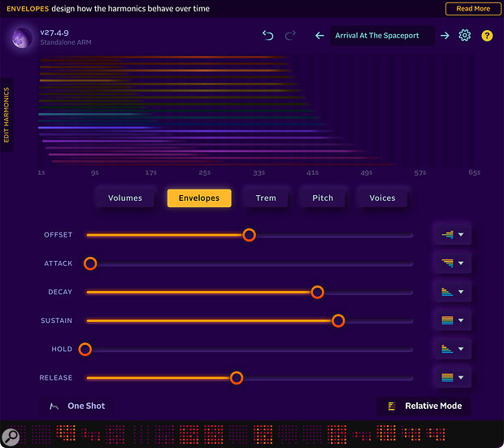Expand the OFFSET shape dropdown arrow
Image resolution: width=504 pixels, height=448 pixels.
(461, 235)
